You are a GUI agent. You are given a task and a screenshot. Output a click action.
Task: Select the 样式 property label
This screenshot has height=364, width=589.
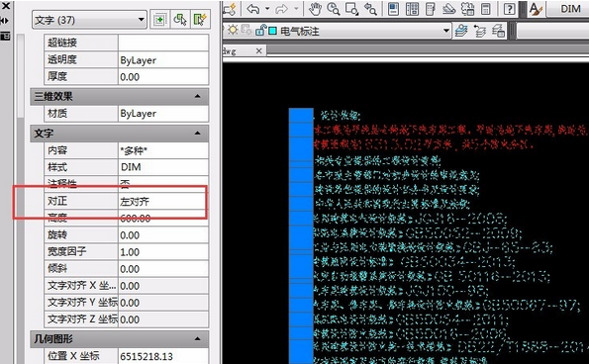(x=57, y=166)
